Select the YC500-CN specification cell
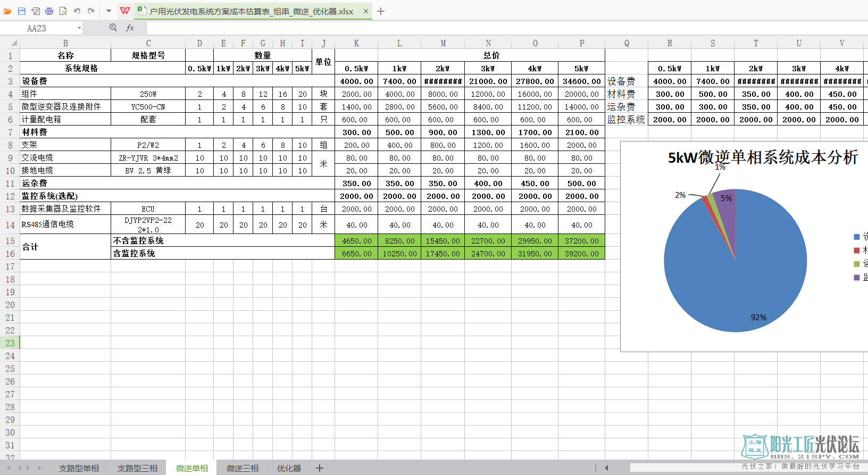 [148, 107]
